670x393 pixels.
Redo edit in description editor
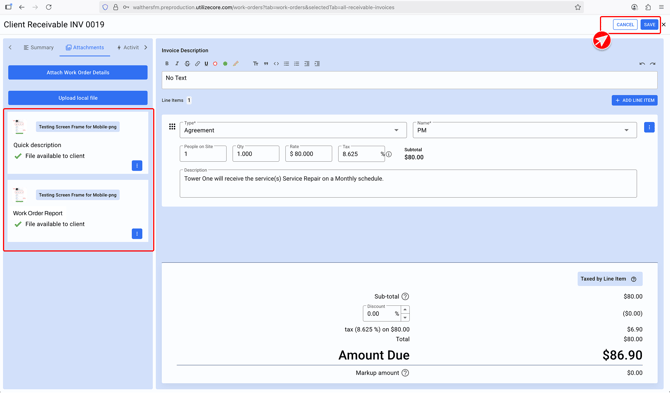click(x=652, y=64)
